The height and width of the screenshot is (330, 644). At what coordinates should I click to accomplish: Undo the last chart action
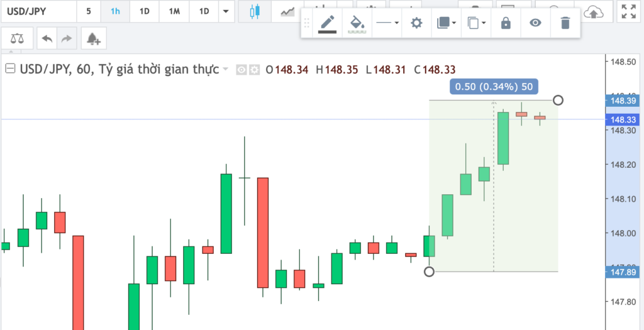[x=47, y=39]
